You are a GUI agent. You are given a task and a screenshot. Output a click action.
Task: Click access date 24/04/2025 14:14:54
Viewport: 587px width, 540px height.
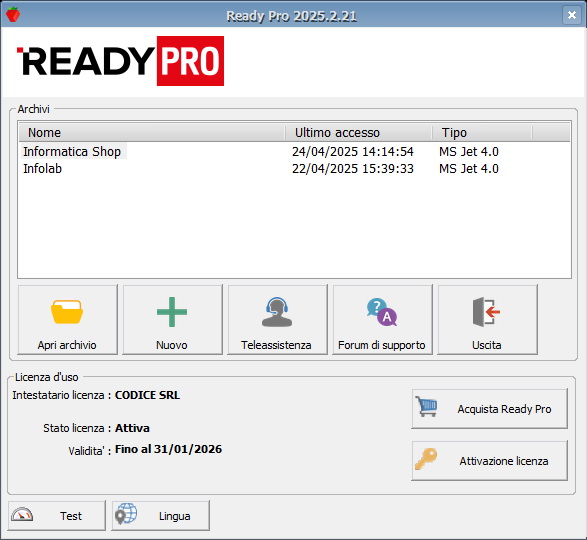pos(353,152)
